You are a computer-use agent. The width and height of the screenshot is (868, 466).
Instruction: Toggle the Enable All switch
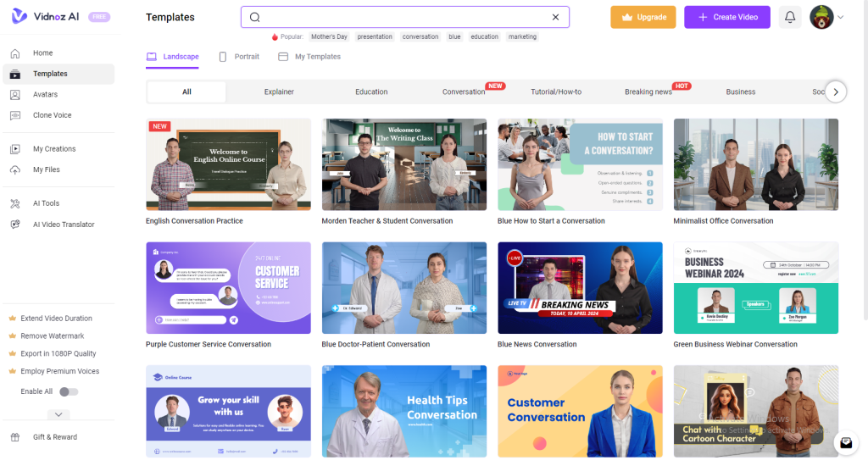coord(69,391)
